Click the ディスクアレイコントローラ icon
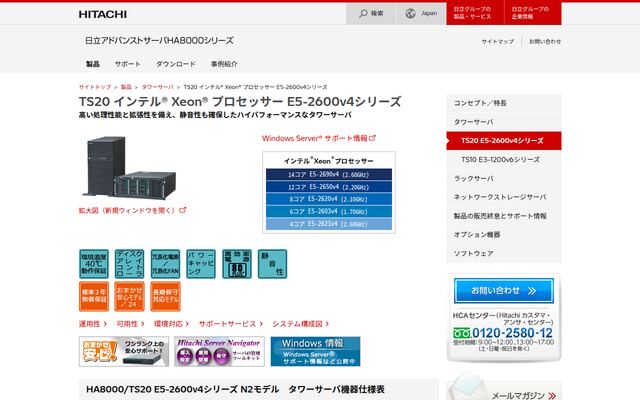The image size is (640, 400). click(129, 264)
